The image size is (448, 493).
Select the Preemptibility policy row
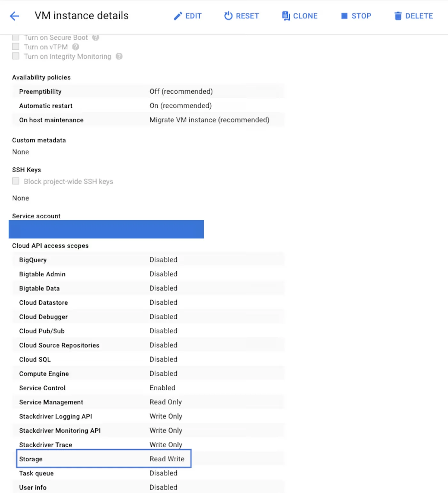pyautogui.click(x=148, y=92)
